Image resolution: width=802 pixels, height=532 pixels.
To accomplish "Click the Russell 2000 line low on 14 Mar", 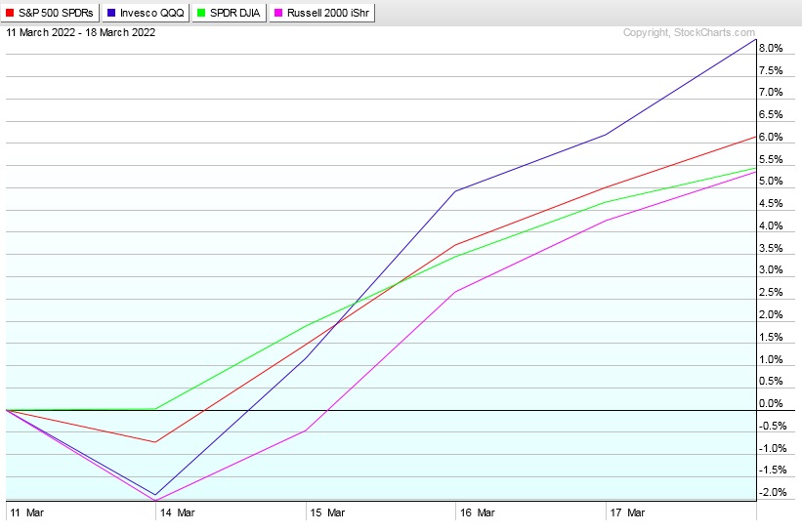I will click(x=155, y=500).
